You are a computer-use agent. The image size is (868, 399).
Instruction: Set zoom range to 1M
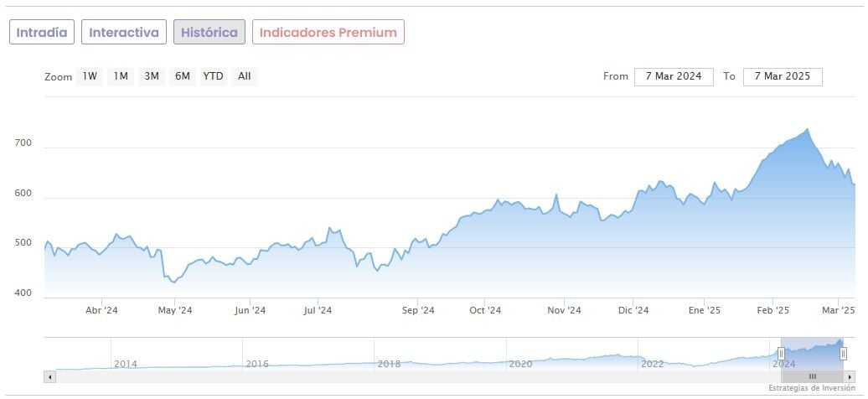tap(121, 76)
